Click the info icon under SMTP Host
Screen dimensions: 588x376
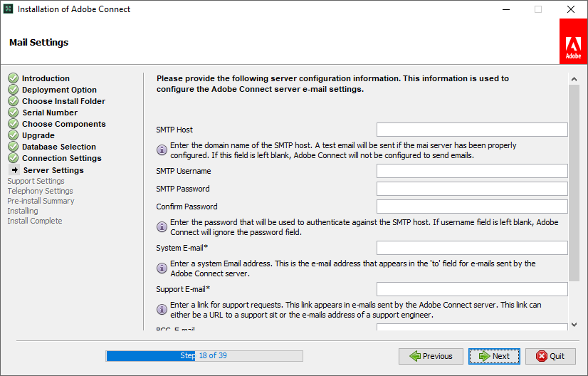pyautogui.click(x=162, y=150)
